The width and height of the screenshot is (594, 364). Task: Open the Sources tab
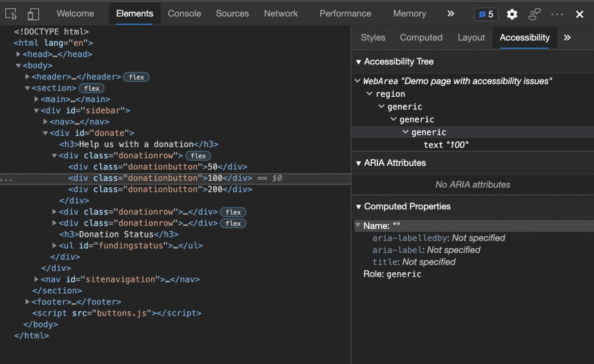tap(232, 14)
